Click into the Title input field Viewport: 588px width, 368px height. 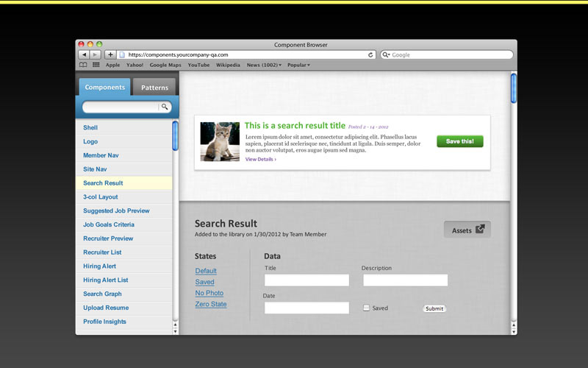[x=306, y=280]
